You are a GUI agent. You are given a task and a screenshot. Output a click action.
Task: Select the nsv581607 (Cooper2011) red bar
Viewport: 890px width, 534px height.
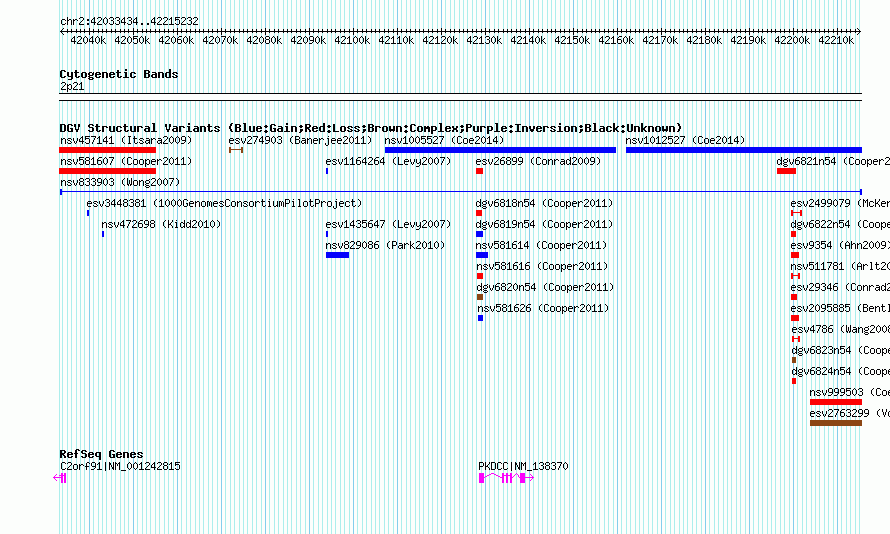coord(107,171)
